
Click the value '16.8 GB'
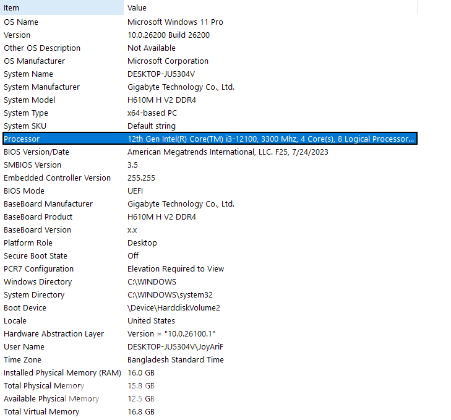(x=141, y=412)
